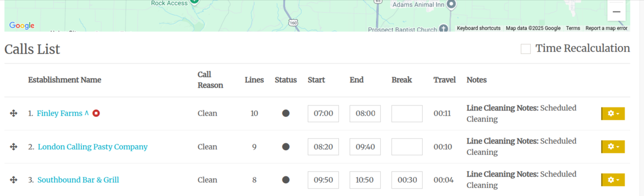Click the drag handle for Southbound Bar & Grill
The image size is (644, 196).
pos(13,180)
